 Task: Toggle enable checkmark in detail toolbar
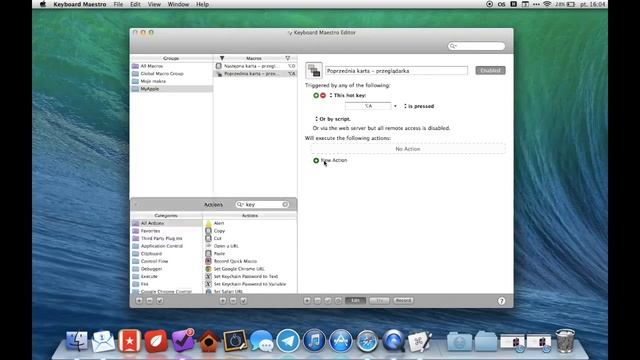(328, 300)
